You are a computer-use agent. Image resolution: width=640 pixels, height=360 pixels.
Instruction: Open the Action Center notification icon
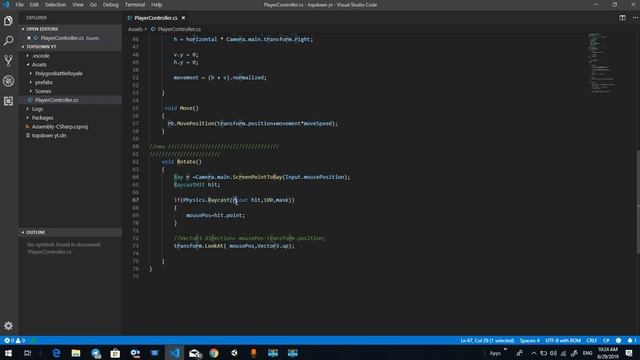coord(629,353)
